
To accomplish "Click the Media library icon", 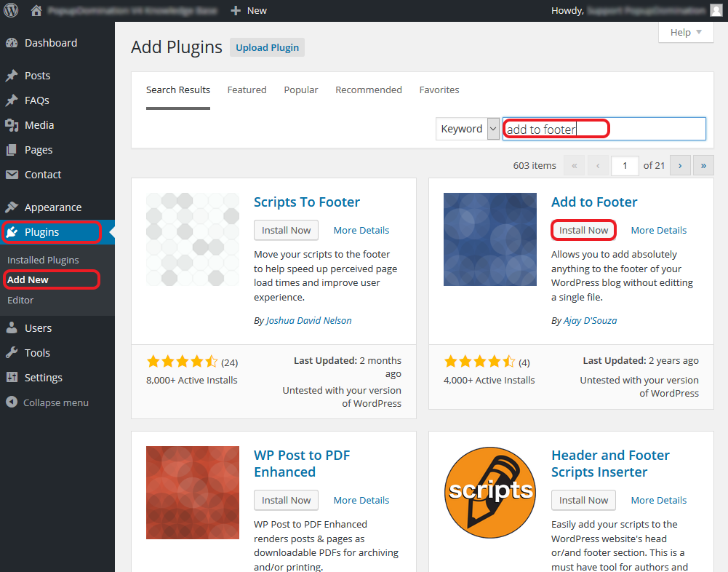I will click(x=12, y=125).
